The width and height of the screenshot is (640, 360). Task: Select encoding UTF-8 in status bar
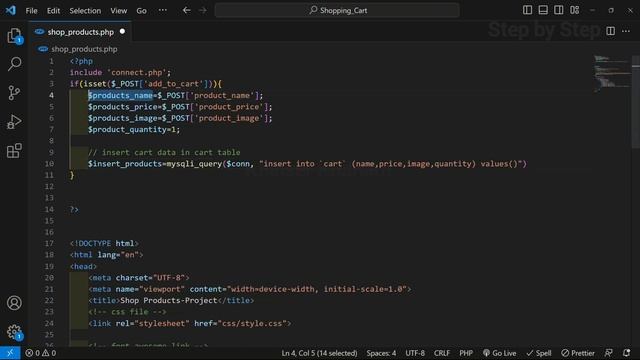point(415,353)
